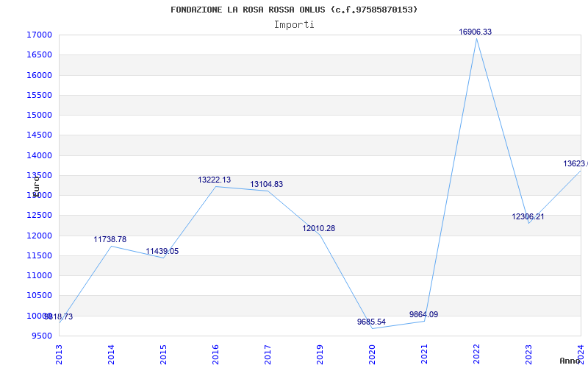Select data label 9685.54
The image size is (588, 368).
[371, 322]
